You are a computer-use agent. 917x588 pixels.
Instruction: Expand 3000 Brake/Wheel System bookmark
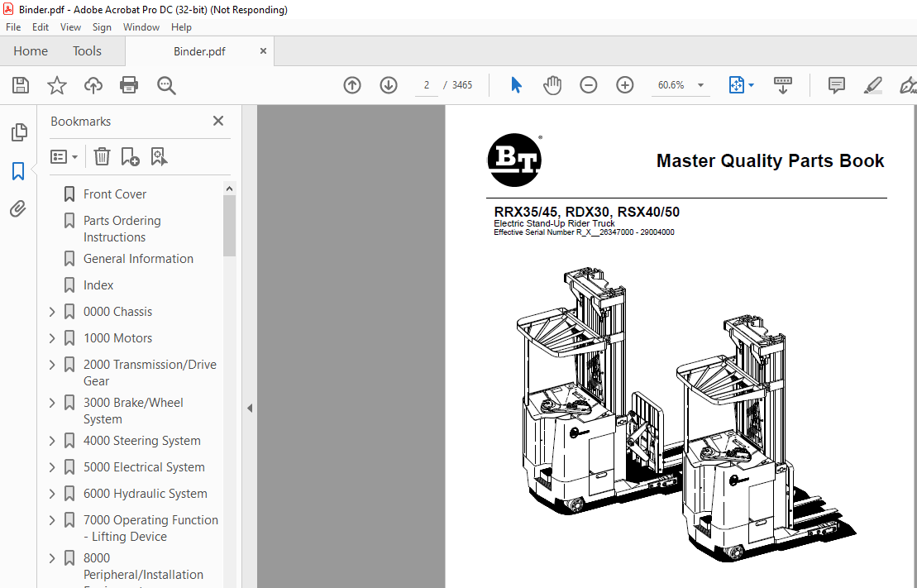52,403
